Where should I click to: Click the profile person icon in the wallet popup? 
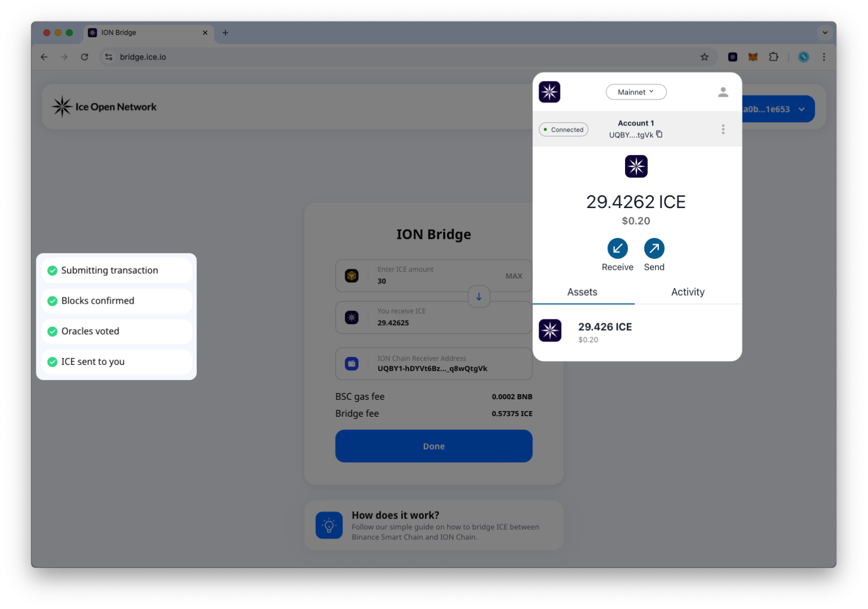pos(723,92)
